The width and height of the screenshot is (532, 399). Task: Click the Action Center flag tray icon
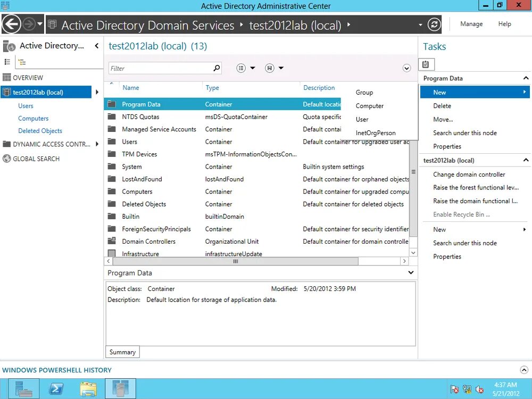454,389
